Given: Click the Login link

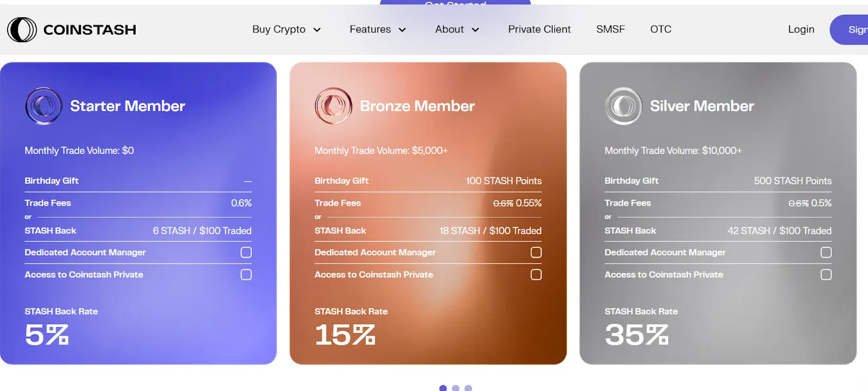Looking at the screenshot, I should [801, 29].
